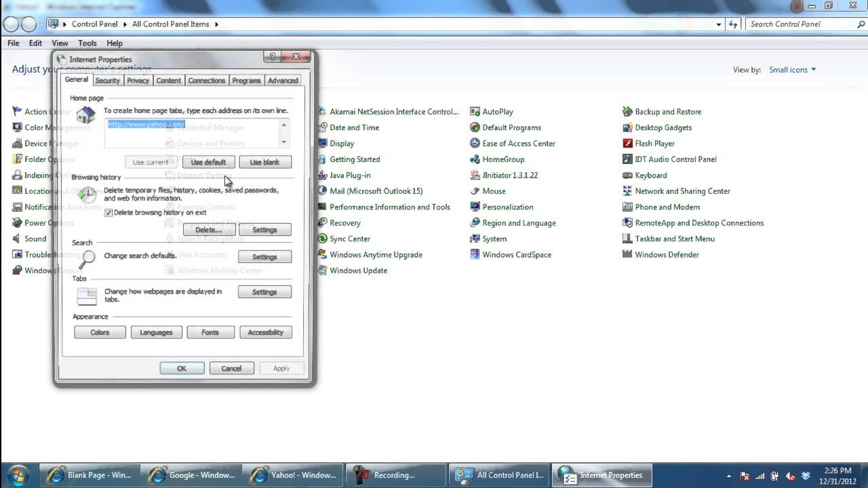Click the Delete... browsing history button
This screenshot has height=488, width=868.
point(209,230)
